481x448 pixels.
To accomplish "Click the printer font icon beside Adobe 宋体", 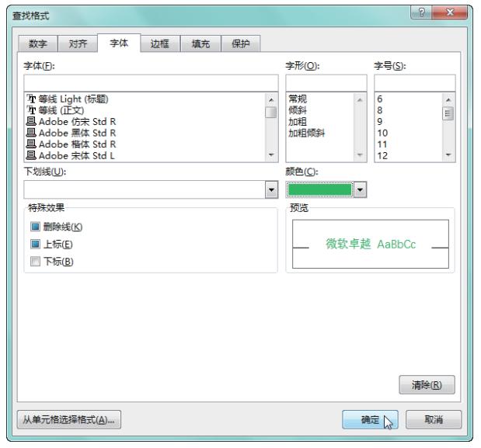I will tap(31, 155).
